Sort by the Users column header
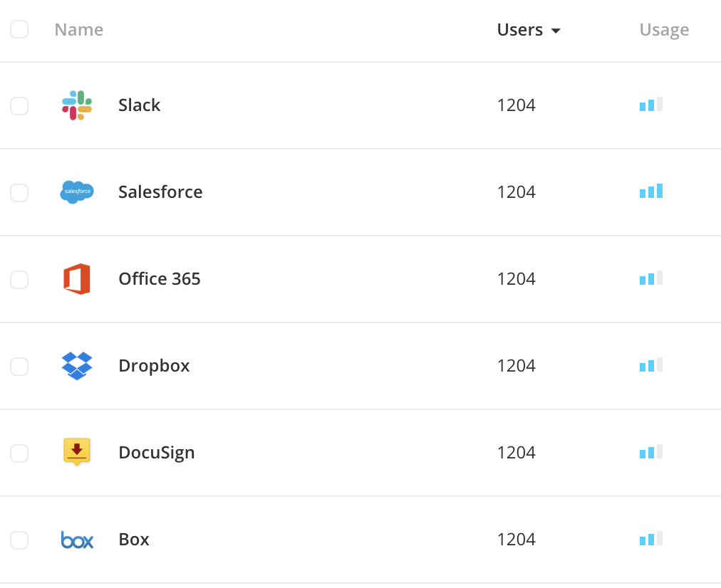 pos(520,30)
